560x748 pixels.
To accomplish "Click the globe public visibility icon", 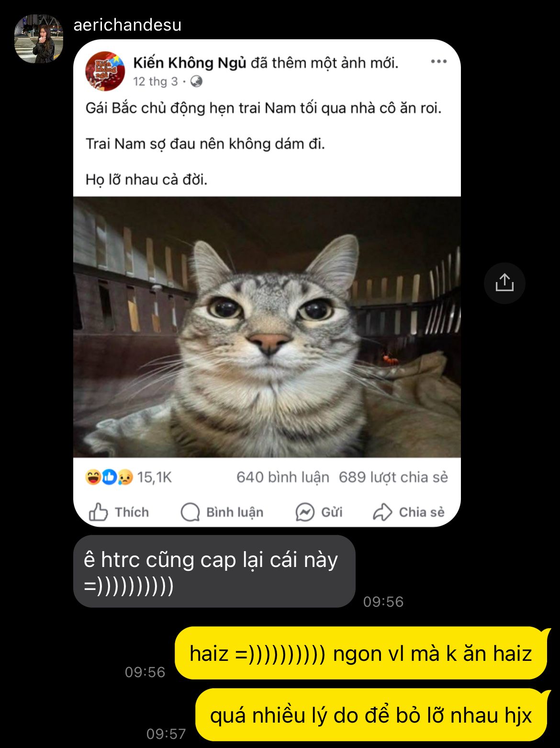I will (196, 81).
